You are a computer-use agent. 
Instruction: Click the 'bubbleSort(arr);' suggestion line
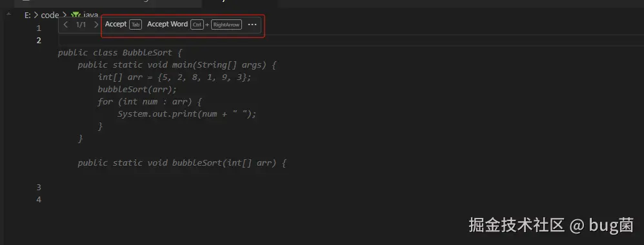[x=137, y=90]
